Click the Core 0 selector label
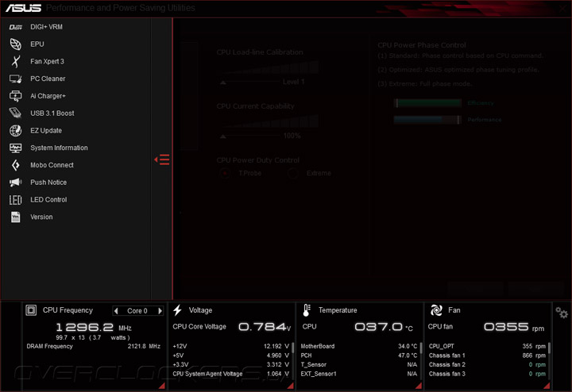Image resolution: width=572 pixels, height=392 pixels. (137, 311)
